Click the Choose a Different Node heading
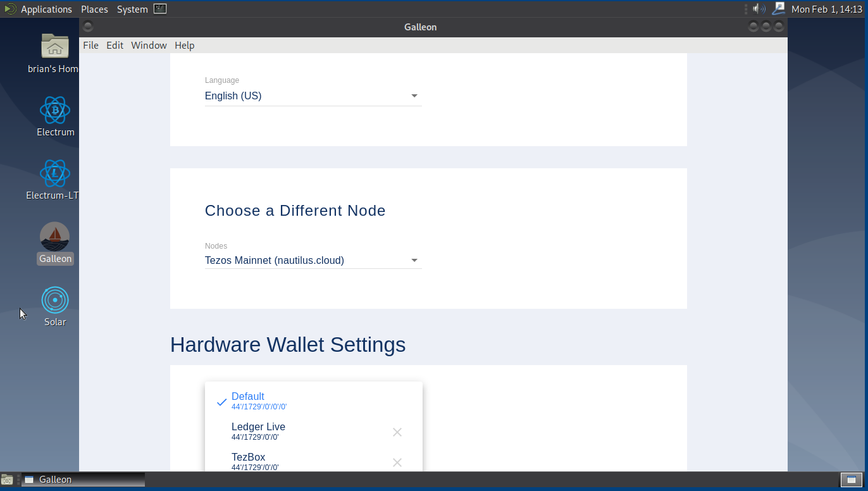 [295, 211]
